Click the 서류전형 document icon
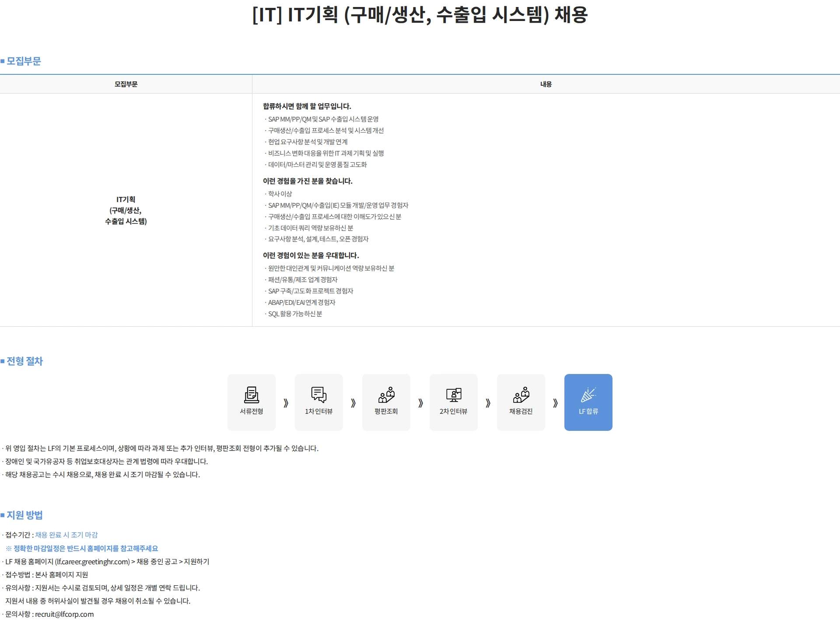The image size is (840, 629). pyautogui.click(x=252, y=395)
